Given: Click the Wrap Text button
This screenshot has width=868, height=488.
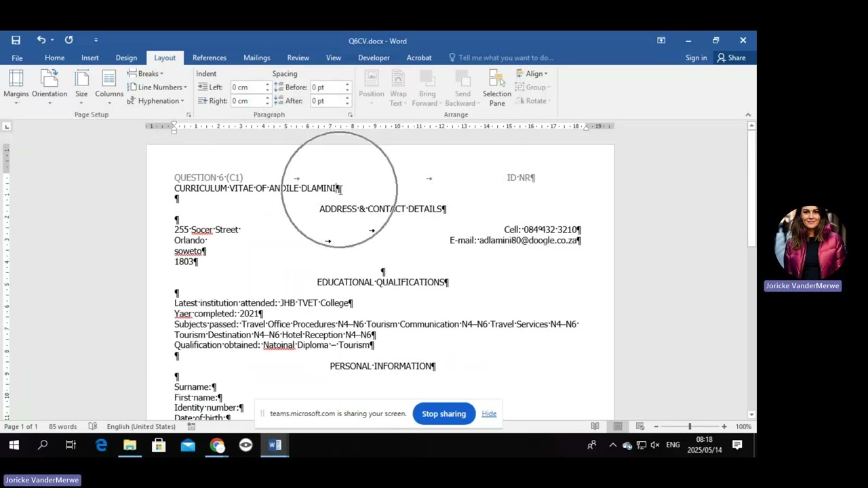Looking at the screenshot, I should [x=398, y=88].
